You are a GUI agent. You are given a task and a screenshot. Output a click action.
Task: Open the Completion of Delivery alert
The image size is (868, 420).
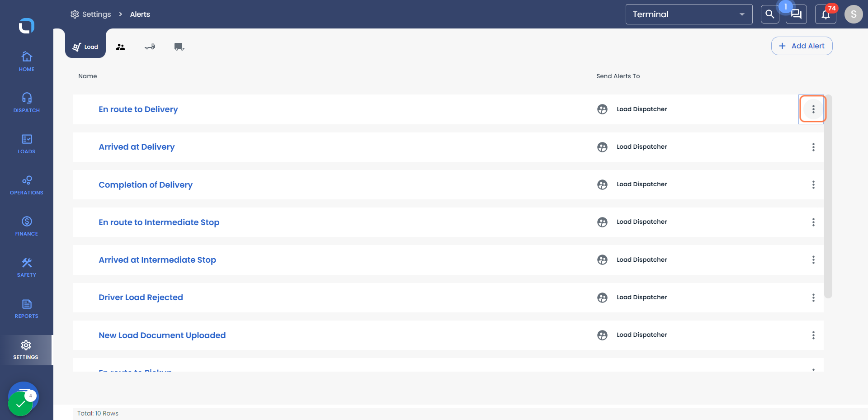[x=146, y=184]
